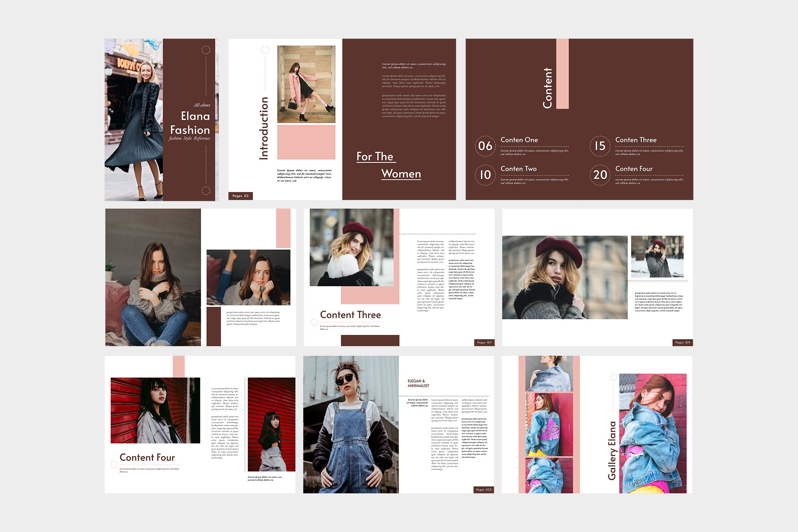Expand the Conten One entry
Screen dimensions: 798x532
pyautogui.click(x=519, y=140)
